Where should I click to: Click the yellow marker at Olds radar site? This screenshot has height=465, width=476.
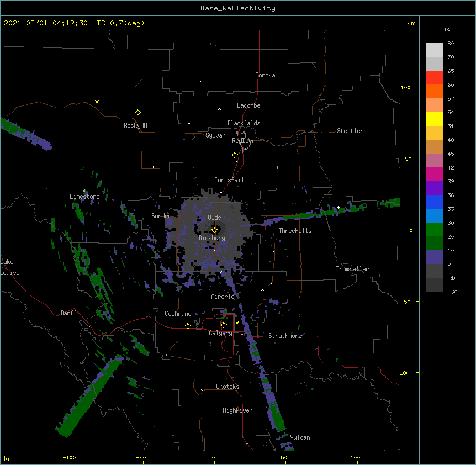point(214,230)
